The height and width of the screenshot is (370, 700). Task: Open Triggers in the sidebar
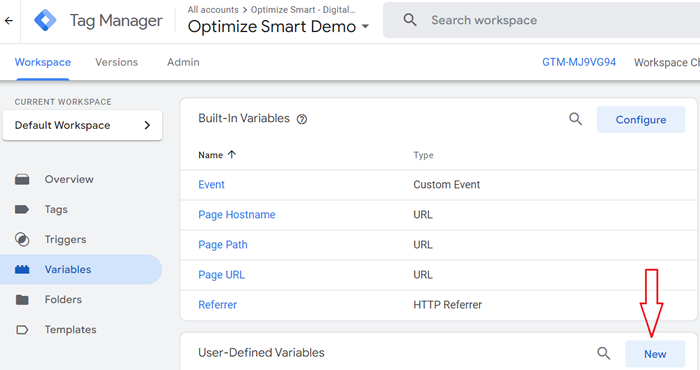(65, 240)
